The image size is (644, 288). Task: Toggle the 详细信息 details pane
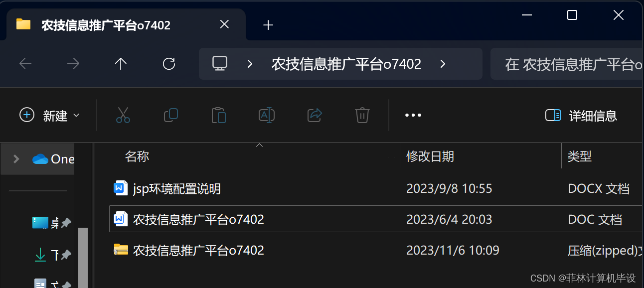tap(581, 116)
